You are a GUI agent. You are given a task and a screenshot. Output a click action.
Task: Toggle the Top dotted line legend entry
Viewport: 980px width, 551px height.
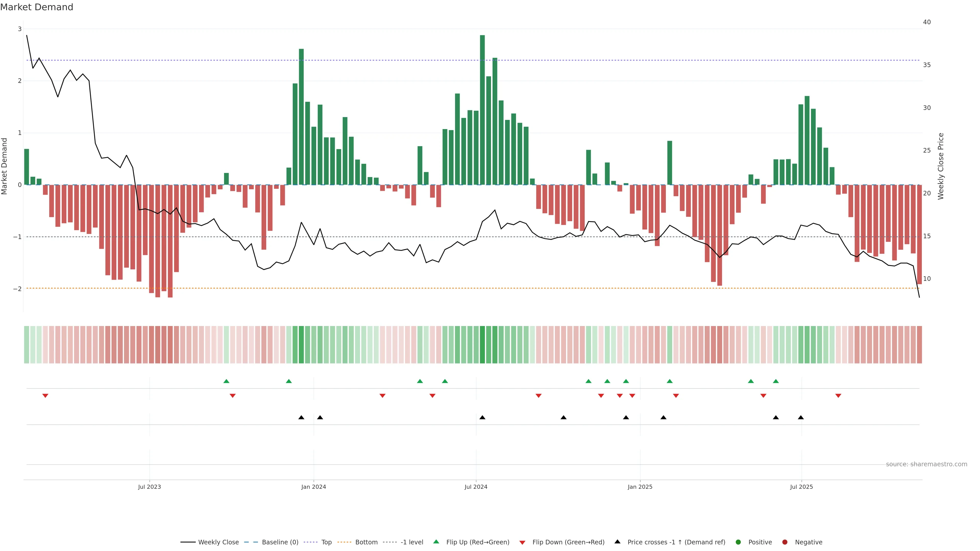click(x=326, y=542)
